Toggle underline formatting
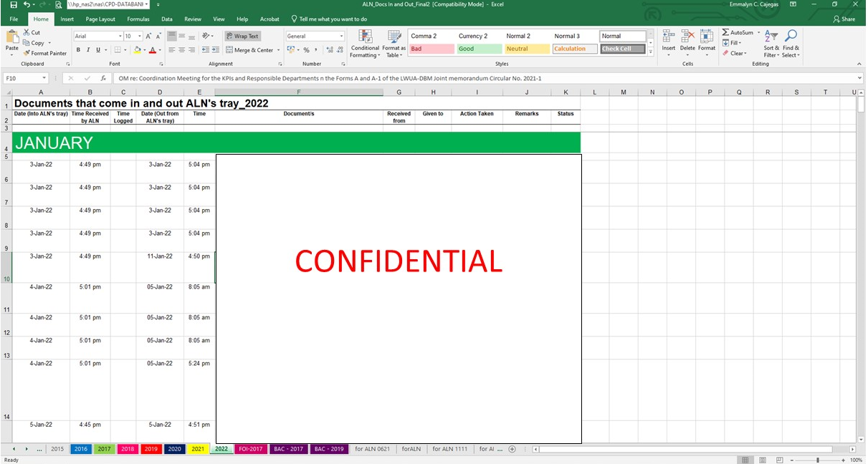The height and width of the screenshot is (464, 868). (98, 50)
